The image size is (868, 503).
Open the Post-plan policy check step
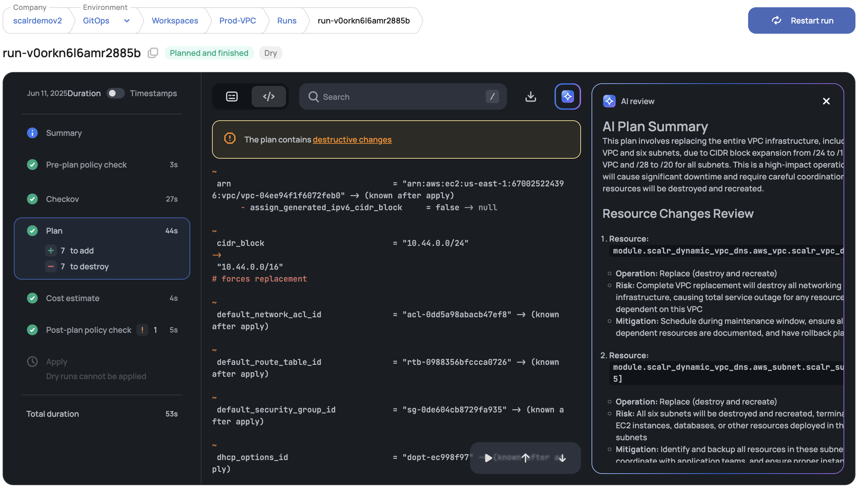coord(102,330)
